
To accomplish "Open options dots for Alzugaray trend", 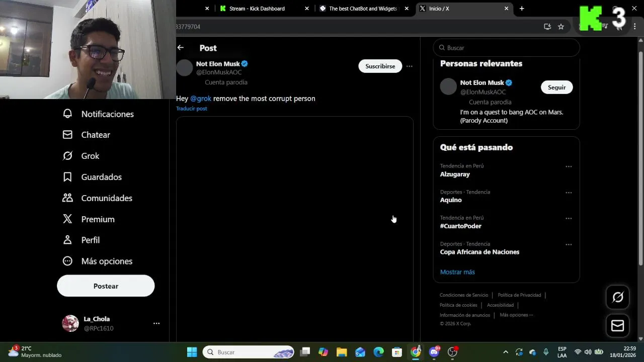I will [x=569, y=166].
